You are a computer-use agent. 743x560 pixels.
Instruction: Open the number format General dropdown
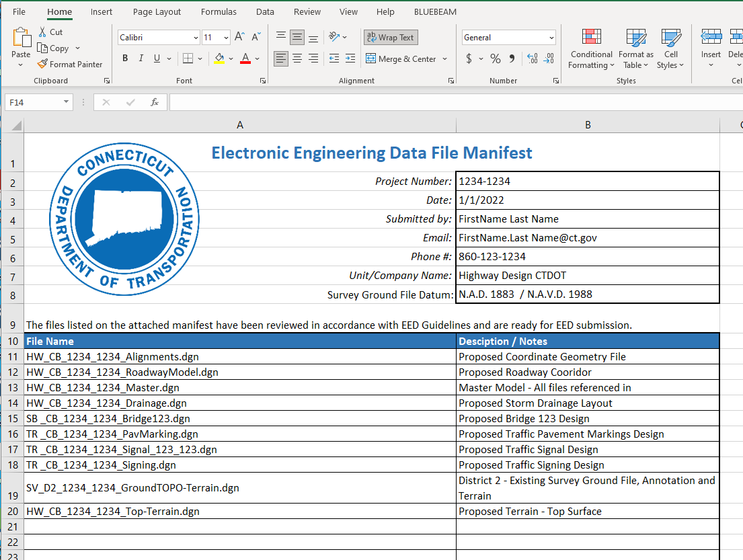551,38
